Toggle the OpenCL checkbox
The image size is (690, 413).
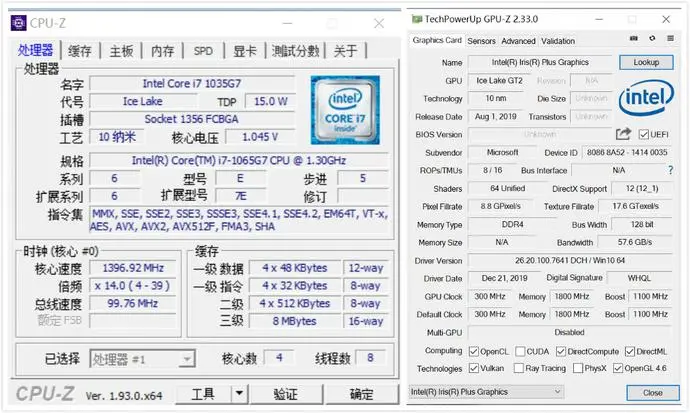pyautogui.click(x=473, y=351)
